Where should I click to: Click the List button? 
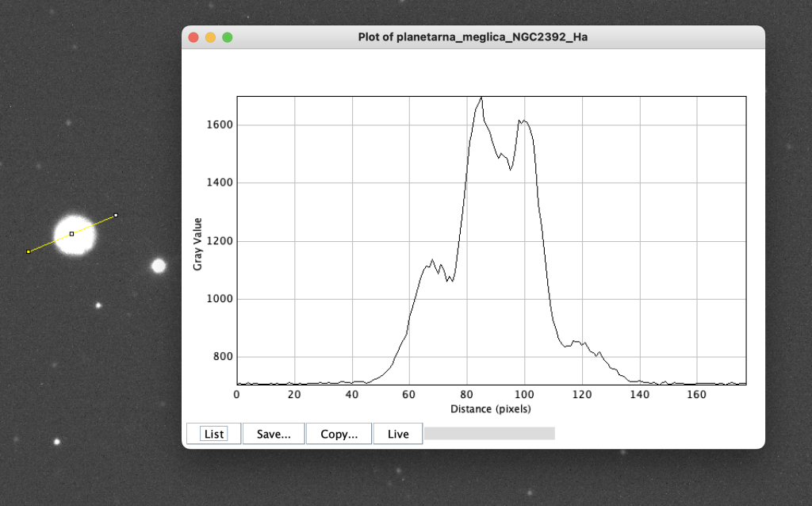213,434
